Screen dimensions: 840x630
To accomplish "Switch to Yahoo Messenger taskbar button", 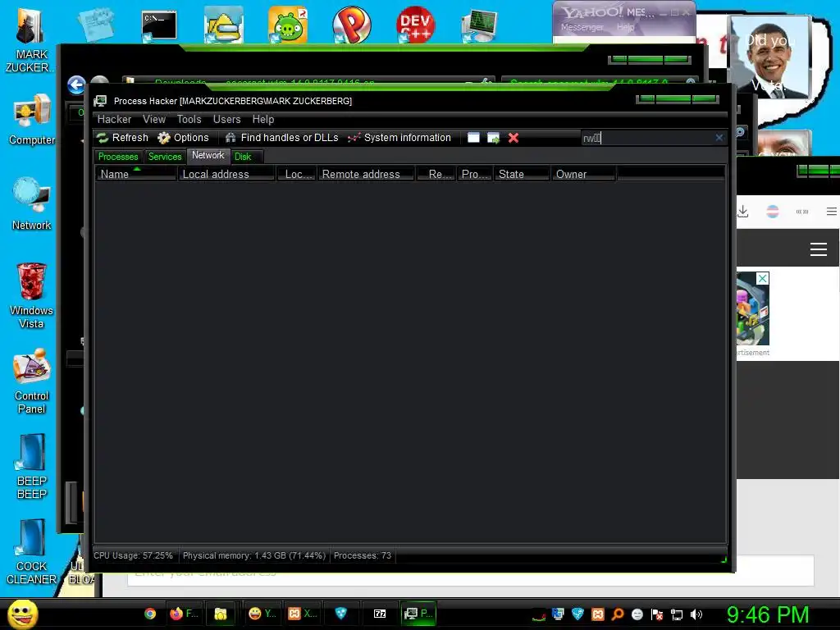I will (262, 614).
